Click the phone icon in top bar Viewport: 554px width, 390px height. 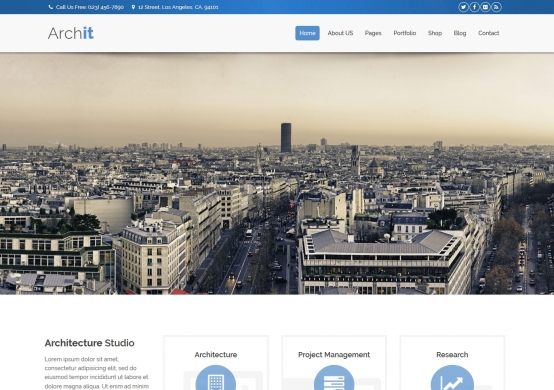(x=51, y=7)
